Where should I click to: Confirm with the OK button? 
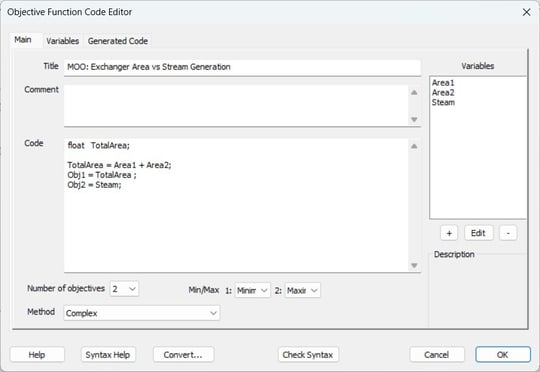coord(503,354)
